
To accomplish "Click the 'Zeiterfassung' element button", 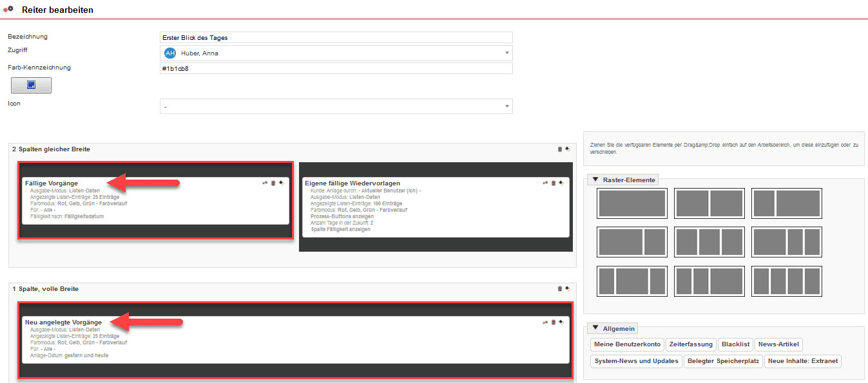I will point(691,344).
